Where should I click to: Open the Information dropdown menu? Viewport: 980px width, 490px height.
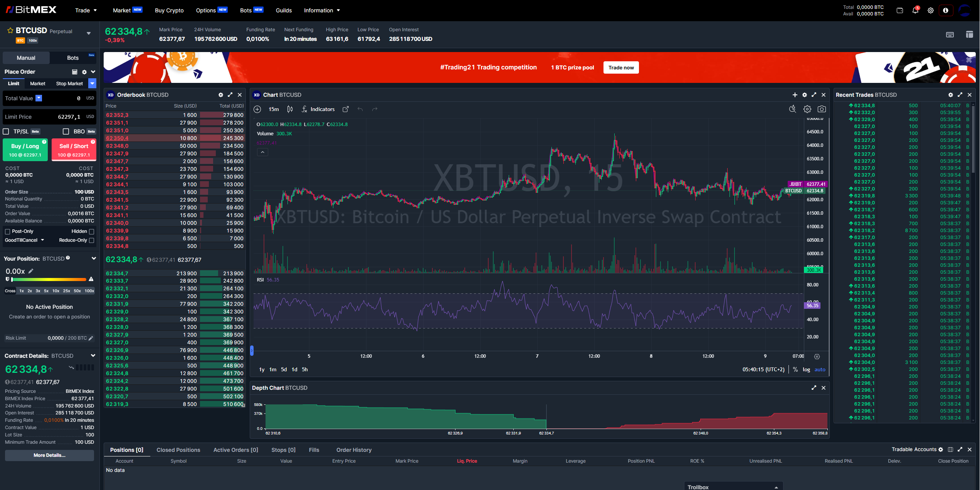(322, 10)
